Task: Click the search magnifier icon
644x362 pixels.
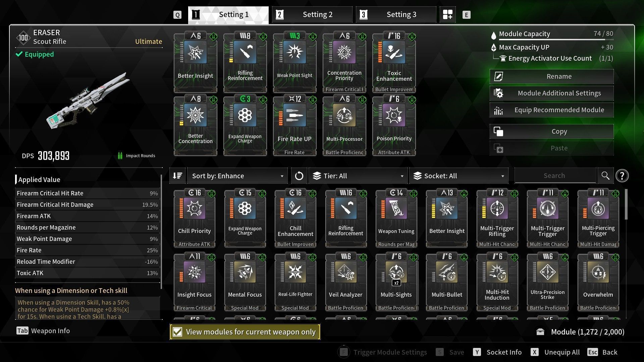Action: (605, 176)
